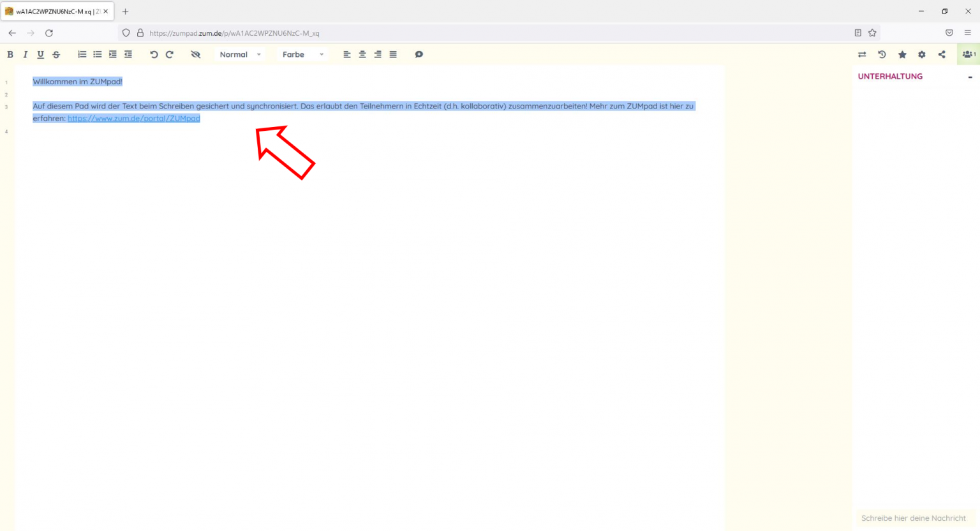980x531 pixels.
Task: Insert an ordered numbered list
Action: 82,55
